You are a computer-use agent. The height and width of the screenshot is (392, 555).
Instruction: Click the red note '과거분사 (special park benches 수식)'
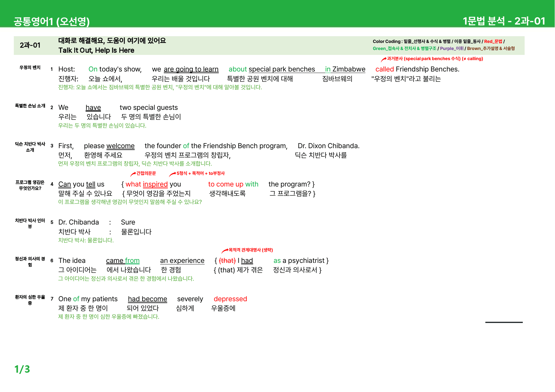pos(424,59)
